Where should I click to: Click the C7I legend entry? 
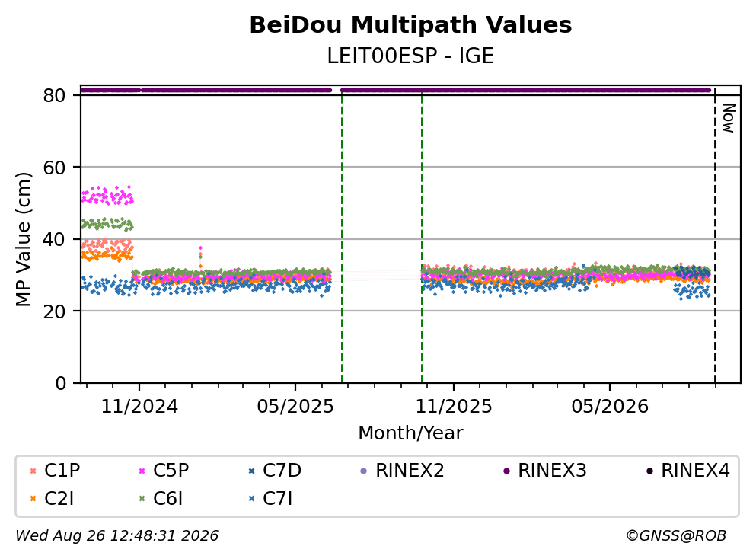270,499
